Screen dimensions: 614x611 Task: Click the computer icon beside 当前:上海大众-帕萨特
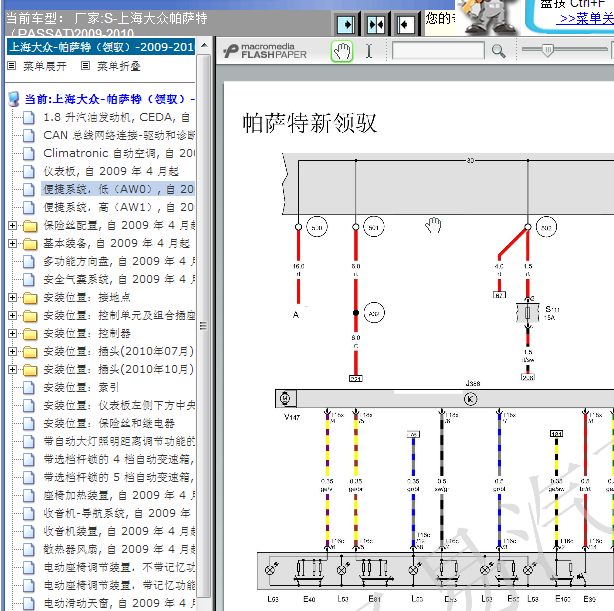pos(14,99)
